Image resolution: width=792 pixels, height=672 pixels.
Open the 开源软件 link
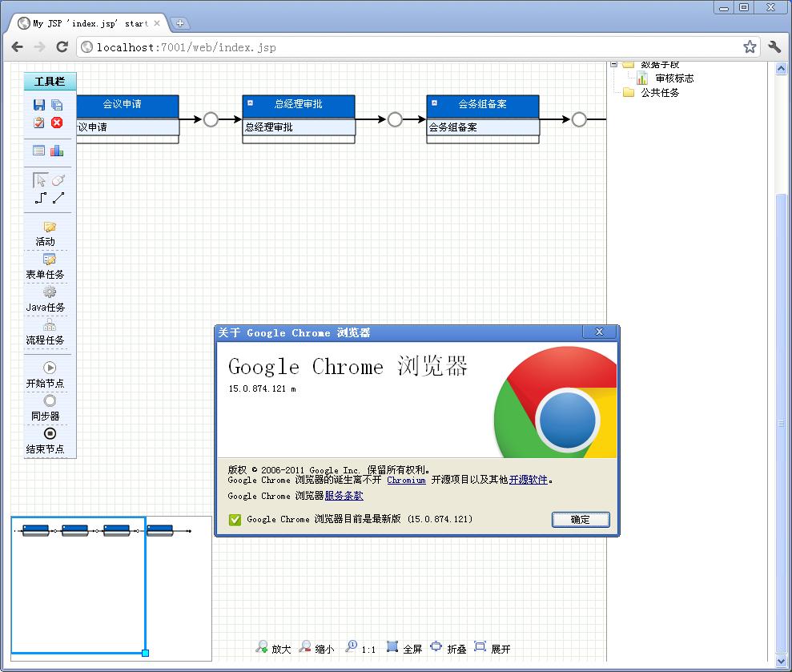(x=529, y=480)
